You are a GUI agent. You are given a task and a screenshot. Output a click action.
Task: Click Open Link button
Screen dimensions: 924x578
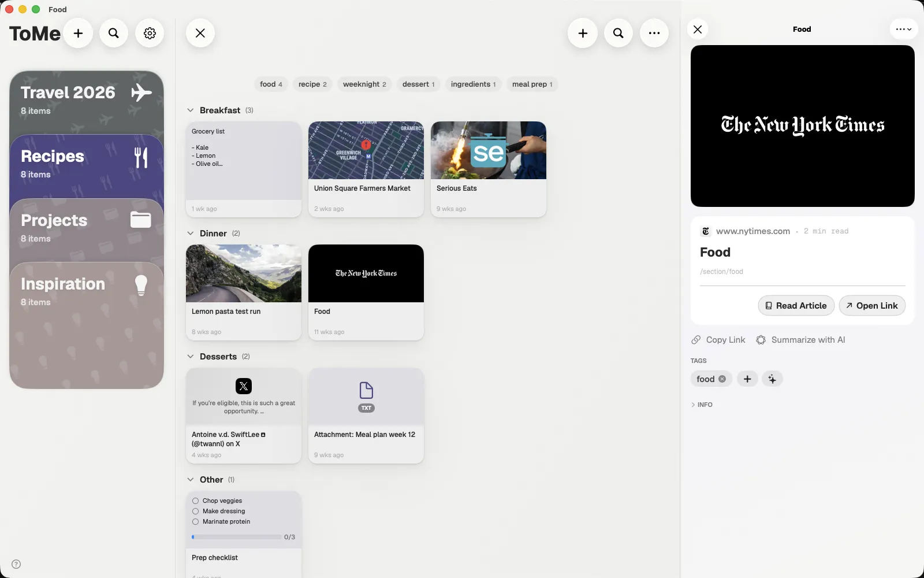[x=872, y=306]
